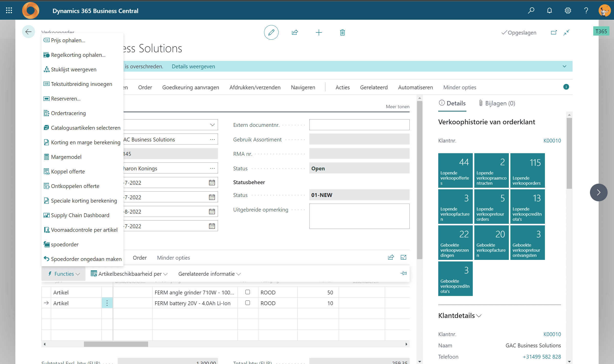Open 44 Lopende verkoopoffertes tile
Image resolution: width=614 pixels, height=364 pixels.
click(x=455, y=171)
